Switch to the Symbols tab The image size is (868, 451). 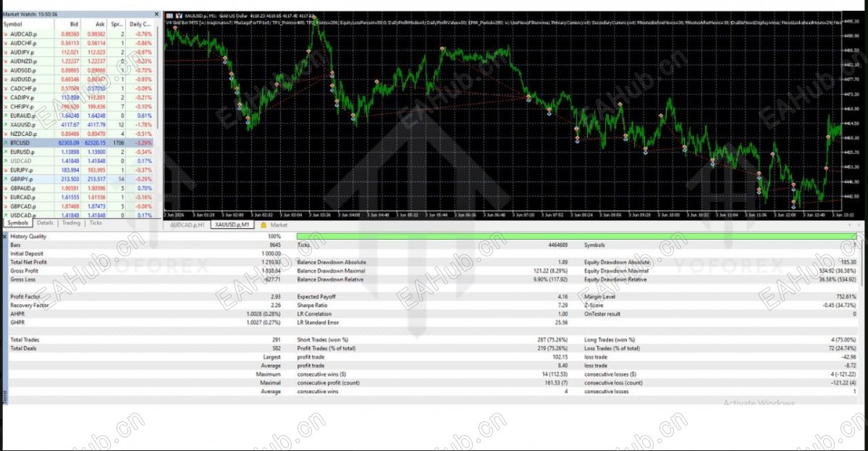17,223
